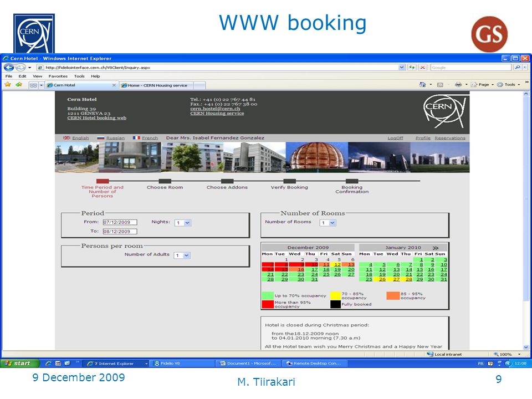Click the Internet Explorer quick launch icon
Image resolution: width=532 pixels, height=399 pixels.
(x=48, y=363)
